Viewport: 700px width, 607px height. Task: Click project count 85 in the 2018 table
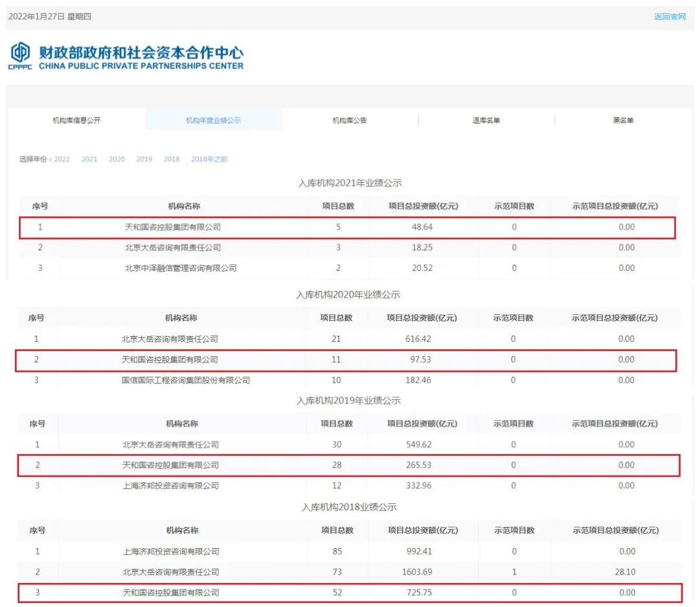pyautogui.click(x=338, y=552)
